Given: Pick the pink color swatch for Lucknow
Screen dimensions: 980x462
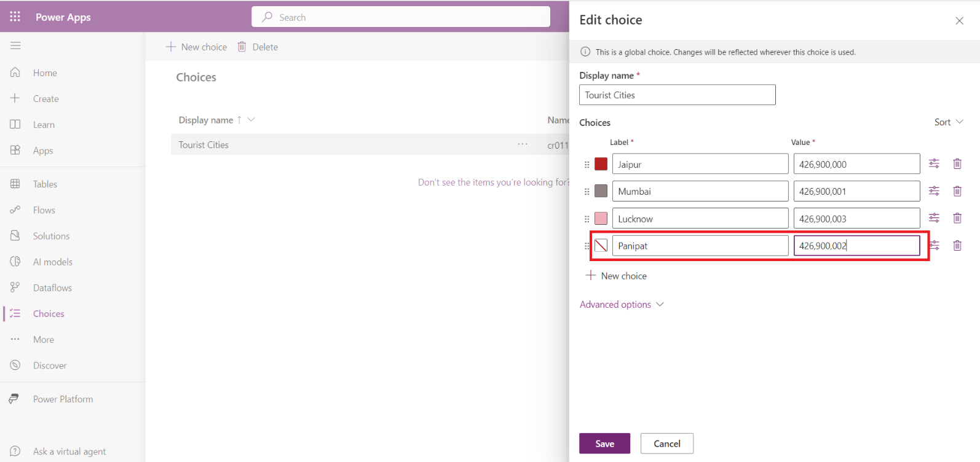Looking at the screenshot, I should [x=601, y=219].
